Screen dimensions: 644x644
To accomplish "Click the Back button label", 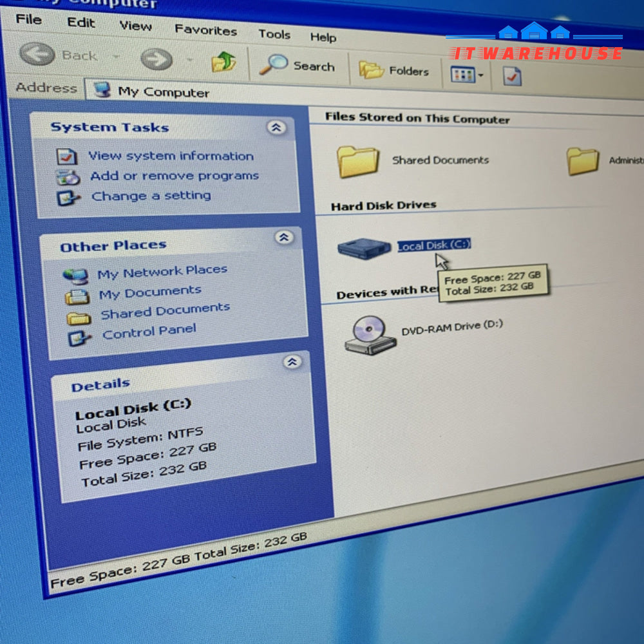I will coord(79,55).
